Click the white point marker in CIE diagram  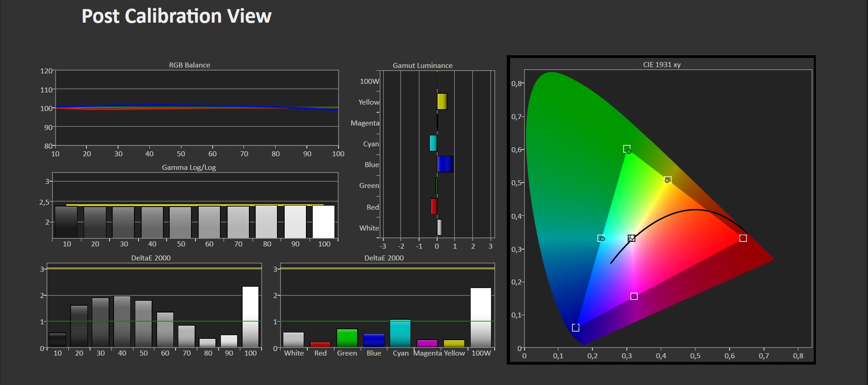click(x=632, y=238)
